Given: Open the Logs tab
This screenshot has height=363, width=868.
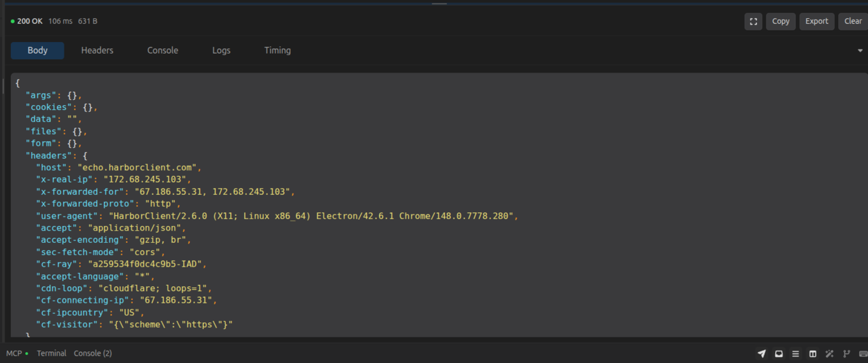Looking at the screenshot, I should (221, 50).
